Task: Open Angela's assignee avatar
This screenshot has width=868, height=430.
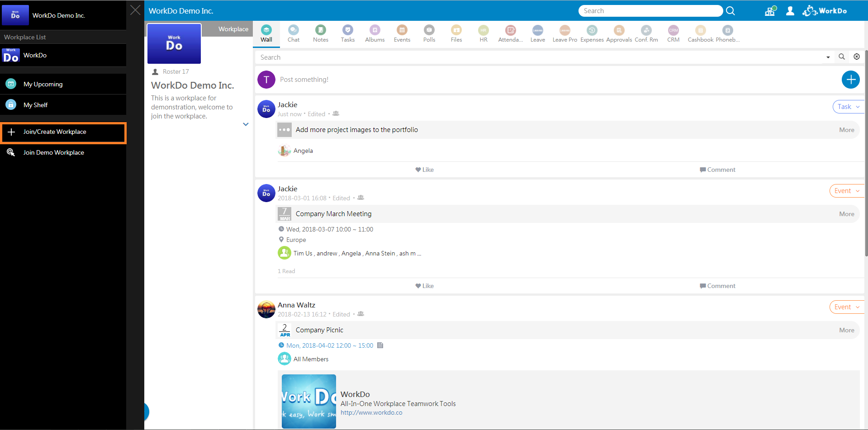Action: (284, 151)
